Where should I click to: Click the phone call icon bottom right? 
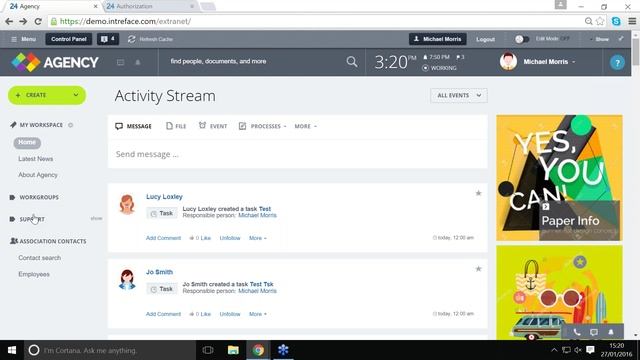click(x=577, y=332)
